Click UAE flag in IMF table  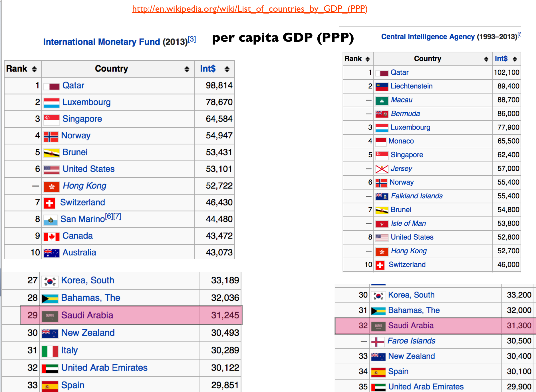[50, 369]
